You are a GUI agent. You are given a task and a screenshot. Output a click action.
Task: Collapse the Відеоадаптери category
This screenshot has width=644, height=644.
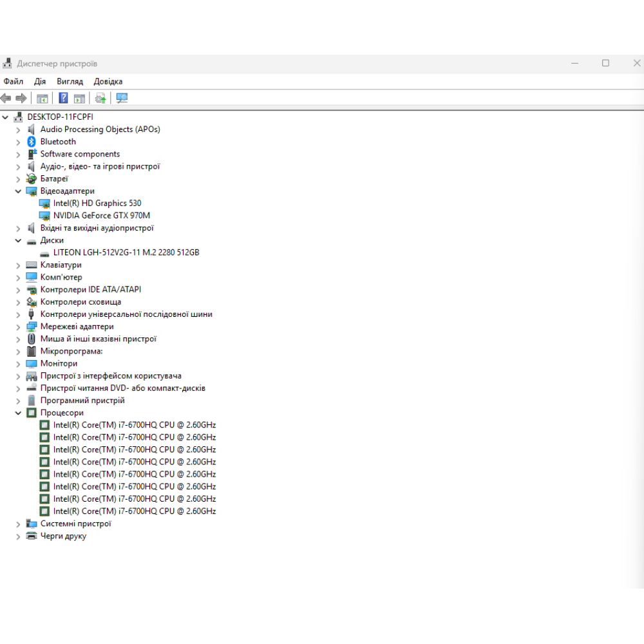click(x=18, y=191)
